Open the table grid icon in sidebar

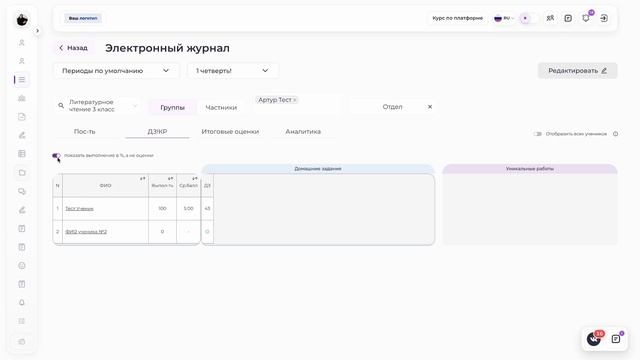tap(22, 154)
